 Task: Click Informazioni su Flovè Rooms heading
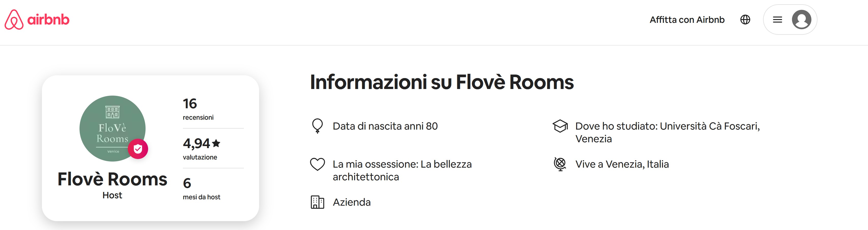coord(441,82)
